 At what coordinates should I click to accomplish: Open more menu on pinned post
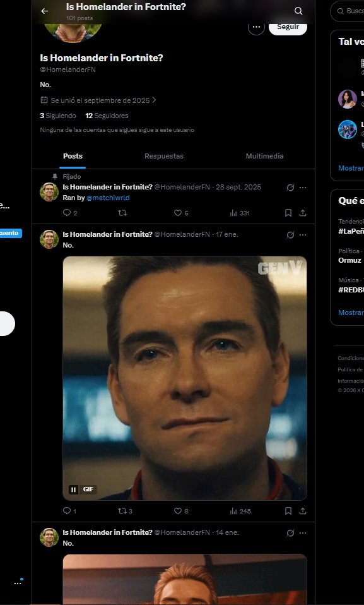pos(303,188)
